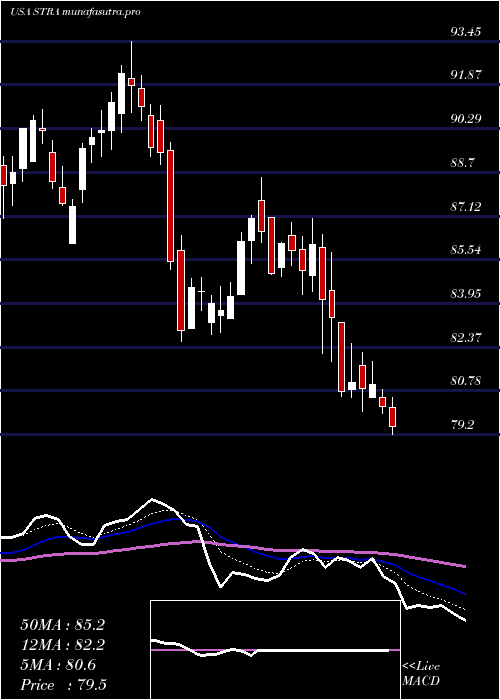Viewport: 500px width, 700px height.
Task: Click the 50MA : 85.2 readout
Action: [x=62, y=625]
